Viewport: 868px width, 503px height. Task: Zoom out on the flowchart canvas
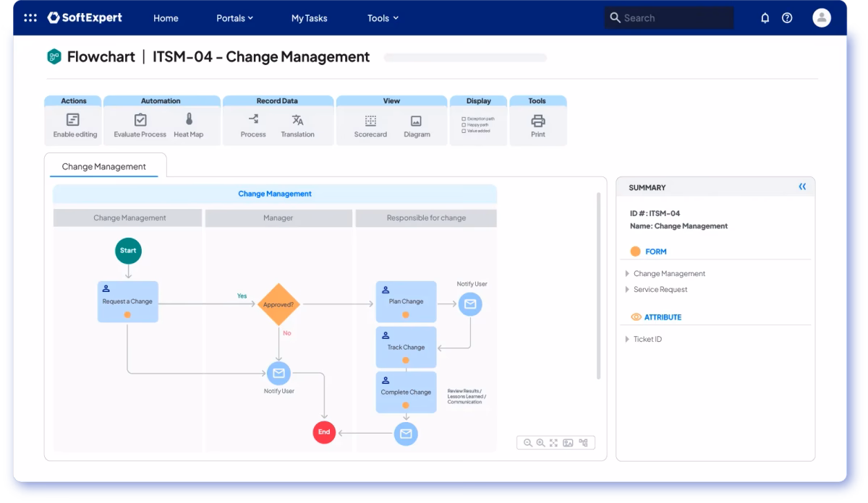527,442
